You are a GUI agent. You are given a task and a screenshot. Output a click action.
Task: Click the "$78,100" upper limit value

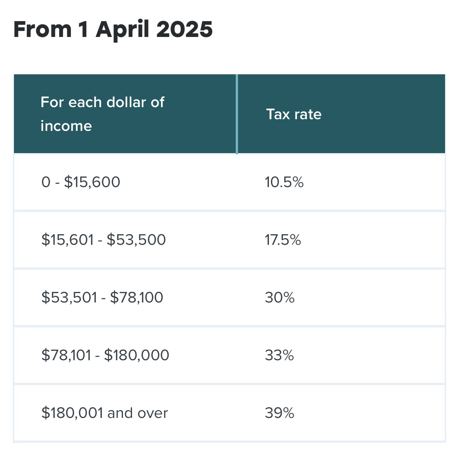137,298
